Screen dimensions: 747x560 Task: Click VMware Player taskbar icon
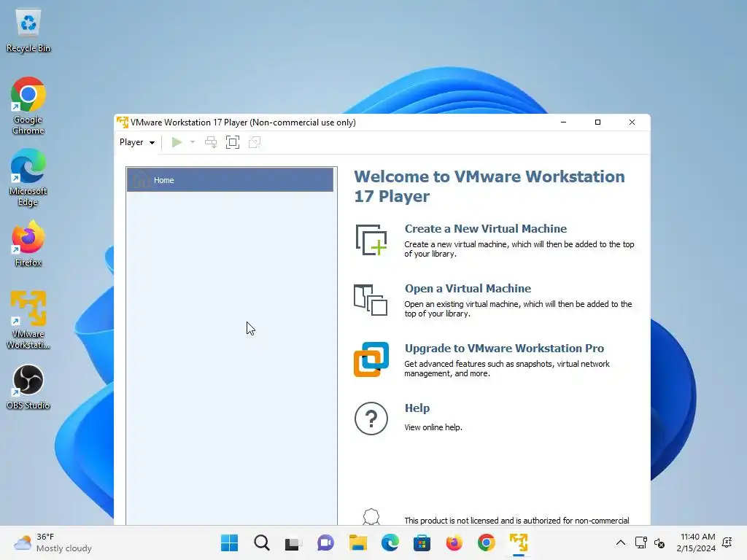tap(519, 542)
